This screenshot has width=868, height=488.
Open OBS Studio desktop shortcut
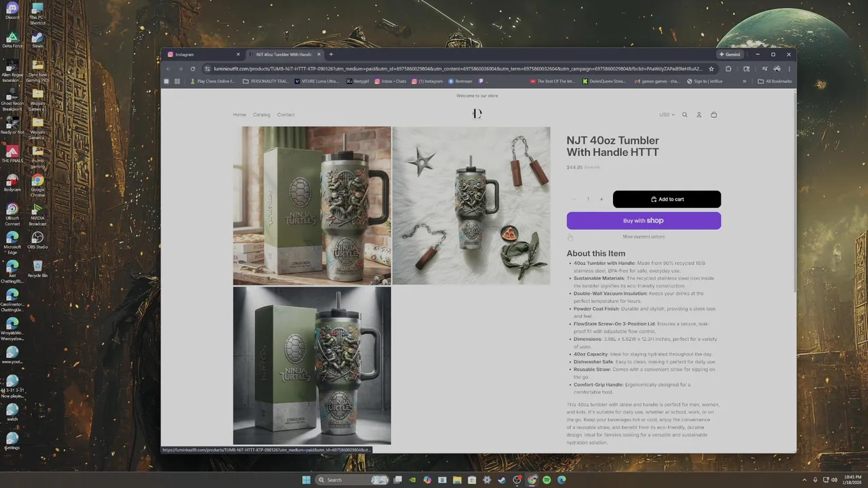pos(37,241)
